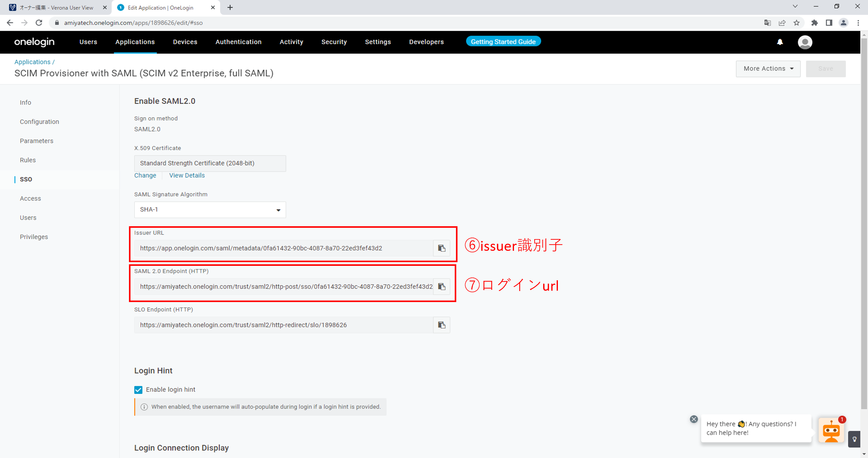Image resolution: width=868 pixels, height=458 pixels.
Task: Close the Verona User View tab
Action: pos(105,7)
